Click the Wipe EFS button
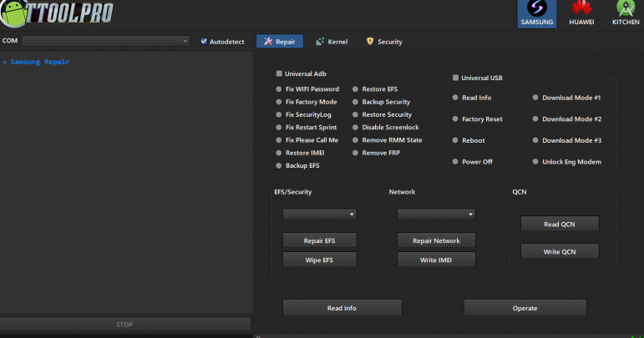 (x=320, y=260)
